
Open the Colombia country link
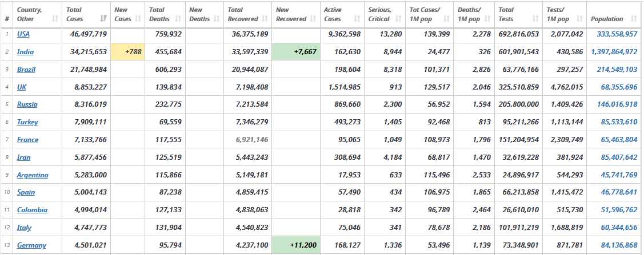[32, 210]
